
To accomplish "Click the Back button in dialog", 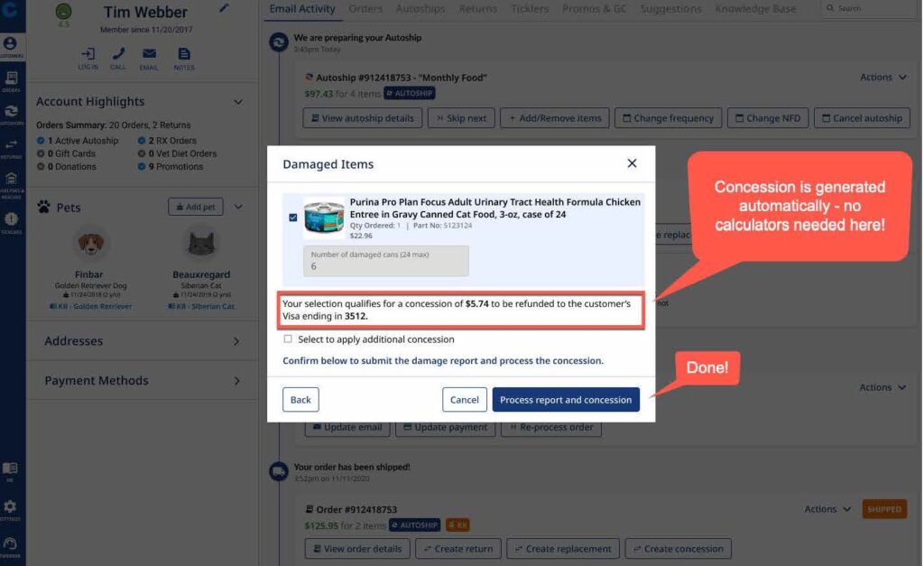I will 300,400.
